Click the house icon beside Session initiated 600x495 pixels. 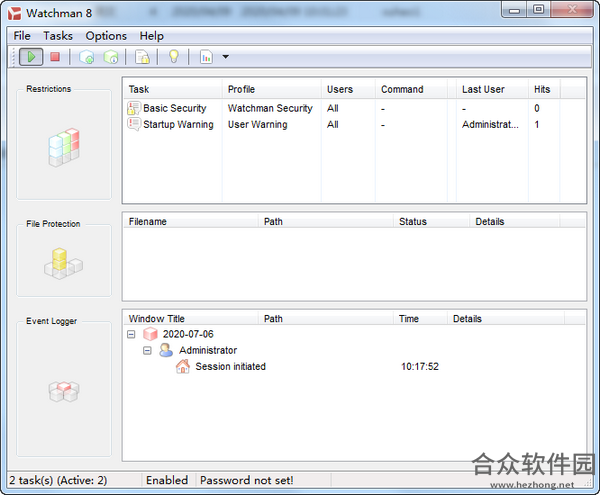183,366
